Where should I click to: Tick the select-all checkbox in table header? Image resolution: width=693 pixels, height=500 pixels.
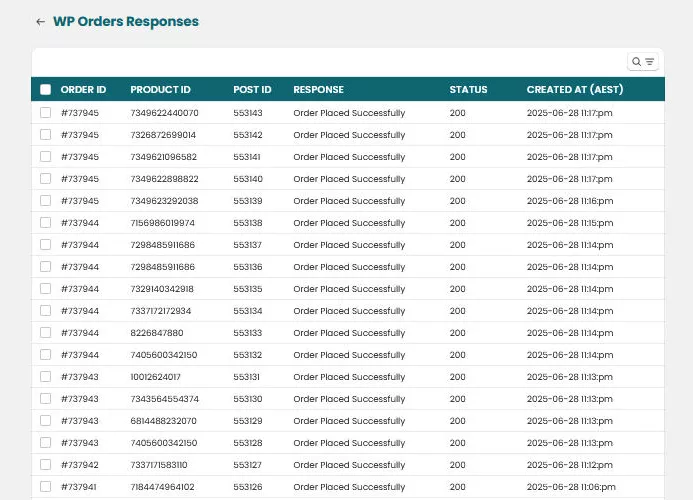tap(46, 90)
